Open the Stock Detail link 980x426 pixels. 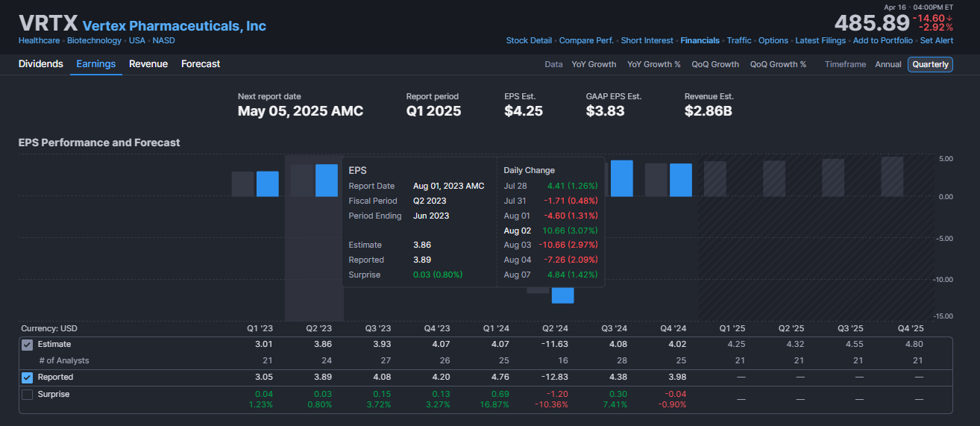529,41
